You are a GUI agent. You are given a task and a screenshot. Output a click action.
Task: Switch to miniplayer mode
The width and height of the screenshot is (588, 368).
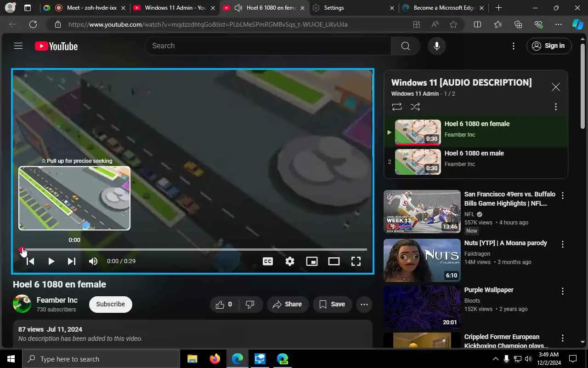(312, 261)
